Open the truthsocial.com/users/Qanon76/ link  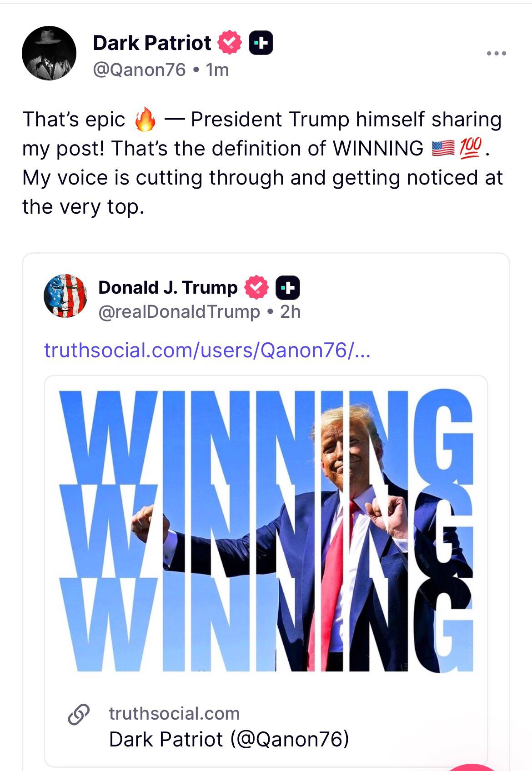207,350
